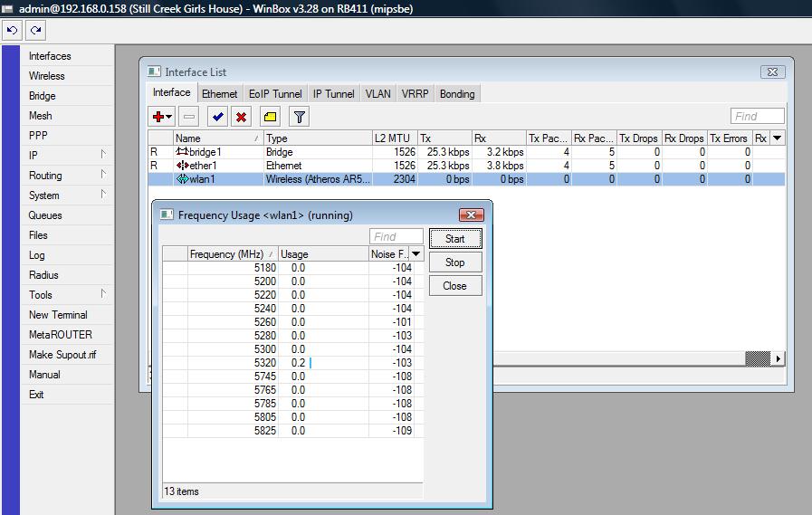Click the Frequency Usage window title icon
Image resolution: width=812 pixels, height=515 pixels.
[x=167, y=215]
